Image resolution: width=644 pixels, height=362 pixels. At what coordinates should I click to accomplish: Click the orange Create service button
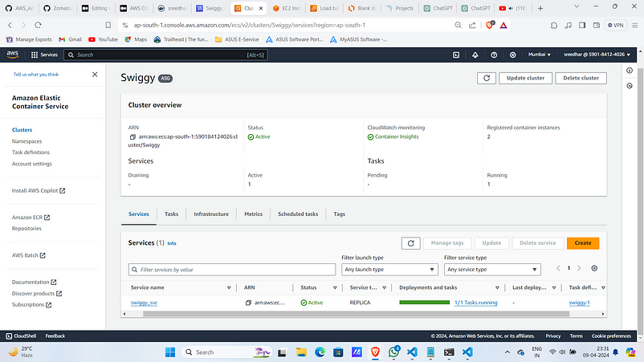click(x=583, y=243)
